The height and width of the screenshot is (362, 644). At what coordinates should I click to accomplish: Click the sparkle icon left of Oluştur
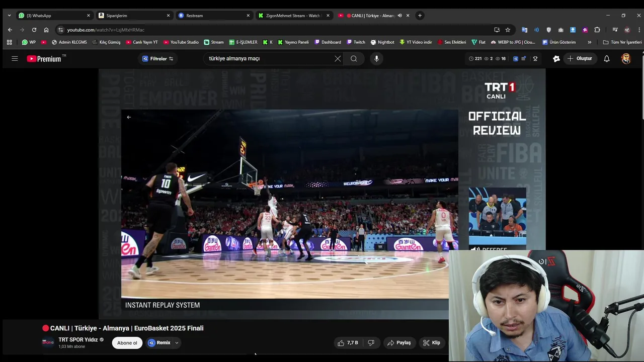(x=556, y=59)
